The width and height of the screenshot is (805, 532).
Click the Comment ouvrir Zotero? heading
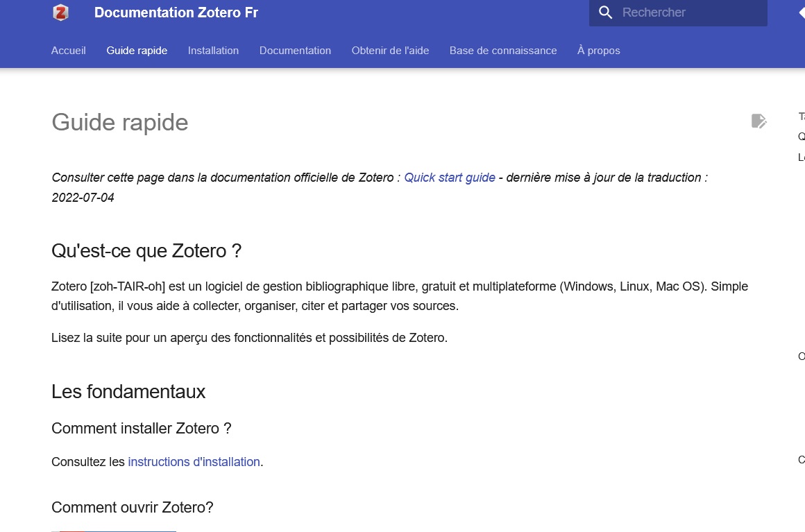133,507
